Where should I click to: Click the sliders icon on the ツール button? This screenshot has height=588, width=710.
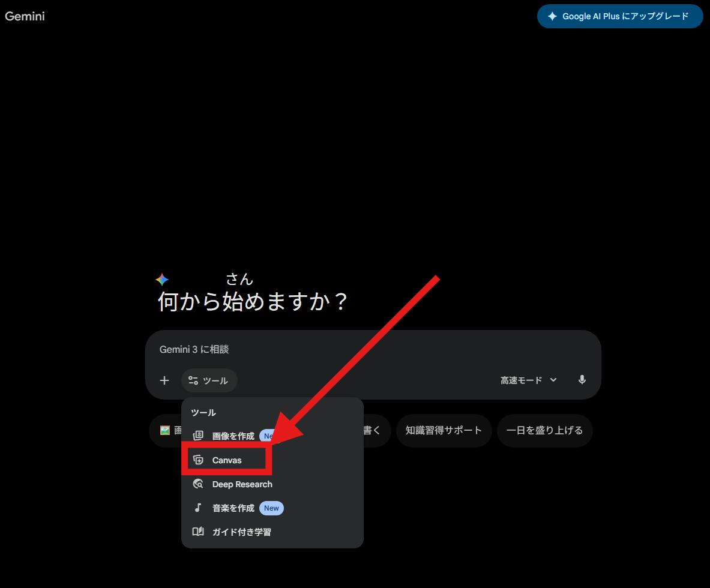193,380
